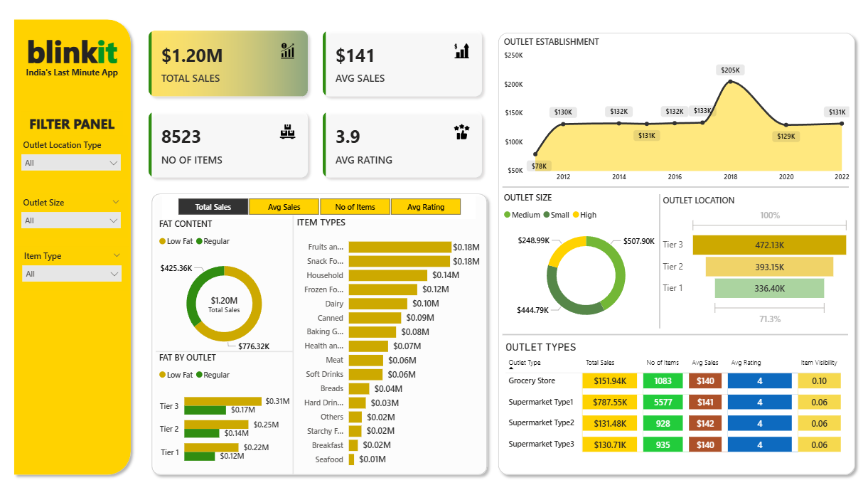
Task: Click the Medium legend marker in Outlet Size
Action: pyautogui.click(x=508, y=215)
